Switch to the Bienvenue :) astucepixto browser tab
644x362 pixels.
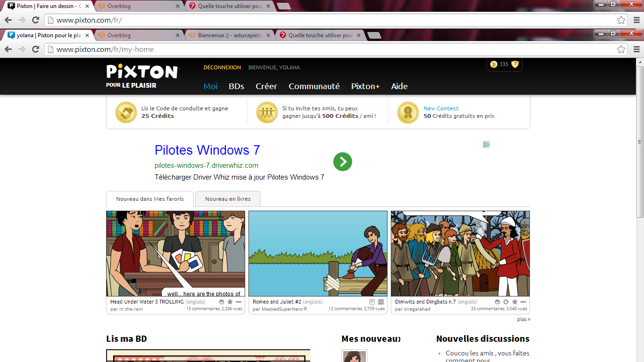[229, 35]
